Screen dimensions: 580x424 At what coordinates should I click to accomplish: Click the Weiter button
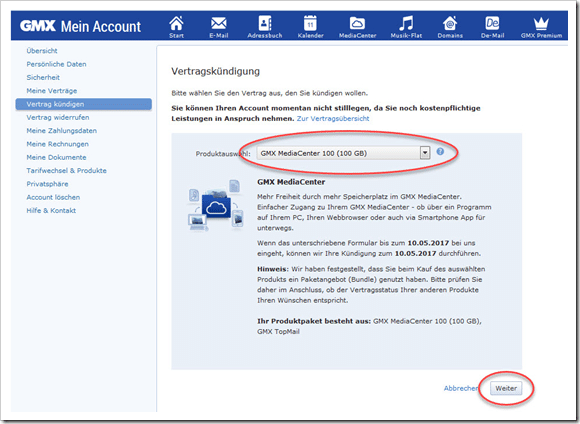tap(506, 388)
